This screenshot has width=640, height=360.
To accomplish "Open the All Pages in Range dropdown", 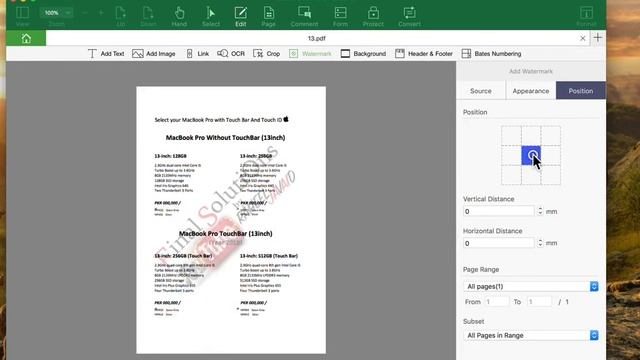I will click(x=531, y=336).
